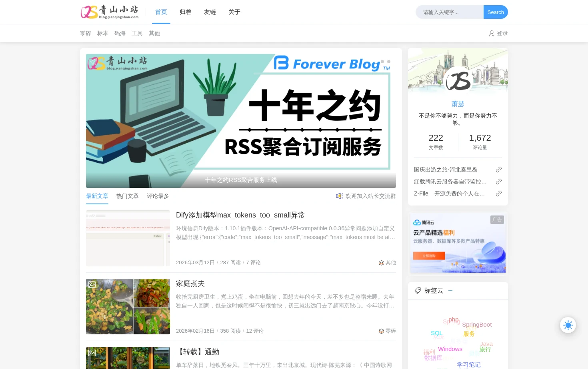Image resolution: width=588 pixels, height=369 pixels.
Task: Click chain icon beside 国庆出游之旅 entry
Action: [x=499, y=170]
